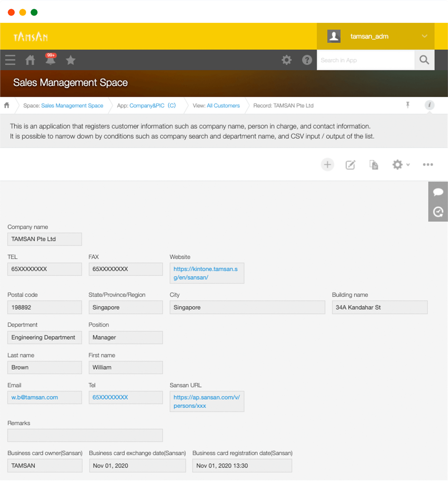Open the hamburger main menu

pos(10,60)
